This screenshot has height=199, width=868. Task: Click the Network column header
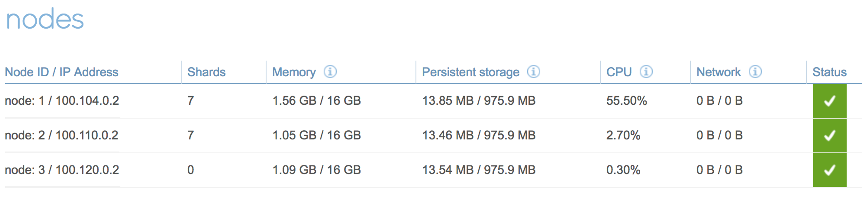point(718,72)
